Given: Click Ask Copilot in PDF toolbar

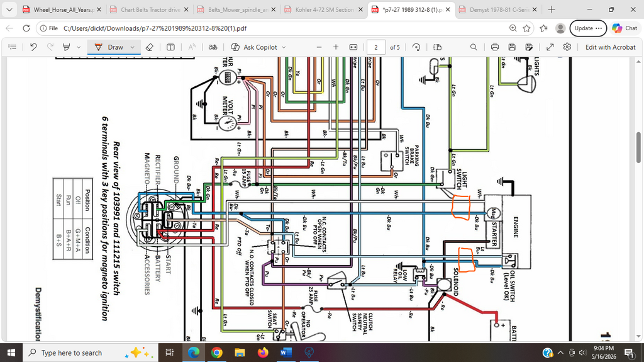Looking at the screenshot, I should [254, 47].
